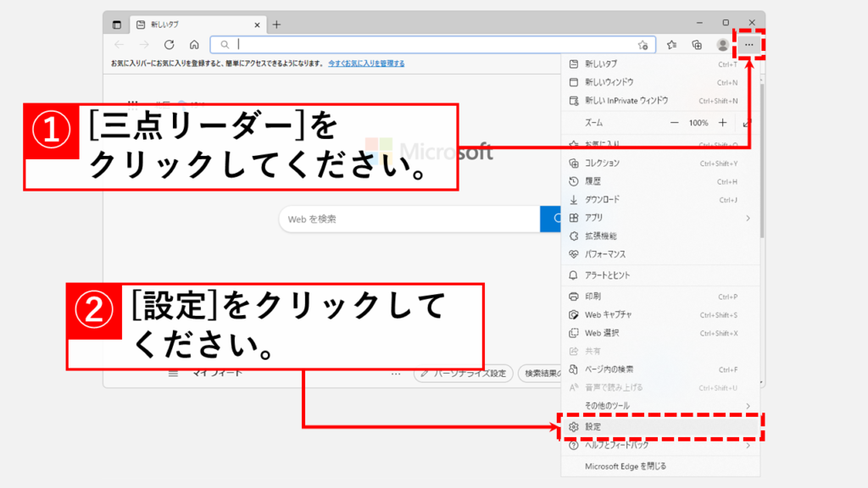Open ダウンロード from the menu
This screenshot has height=488, width=868.
point(602,199)
